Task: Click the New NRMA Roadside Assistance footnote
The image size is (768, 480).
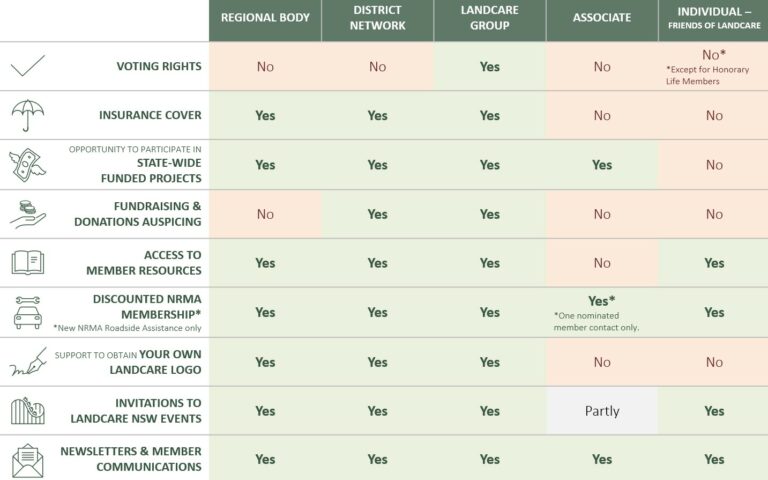Action: [x=127, y=328]
